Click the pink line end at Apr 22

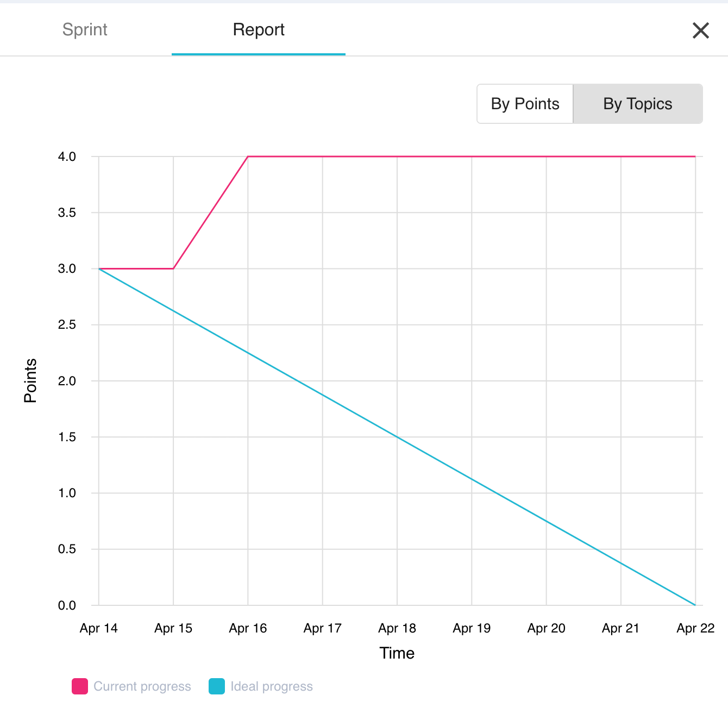[695, 156]
